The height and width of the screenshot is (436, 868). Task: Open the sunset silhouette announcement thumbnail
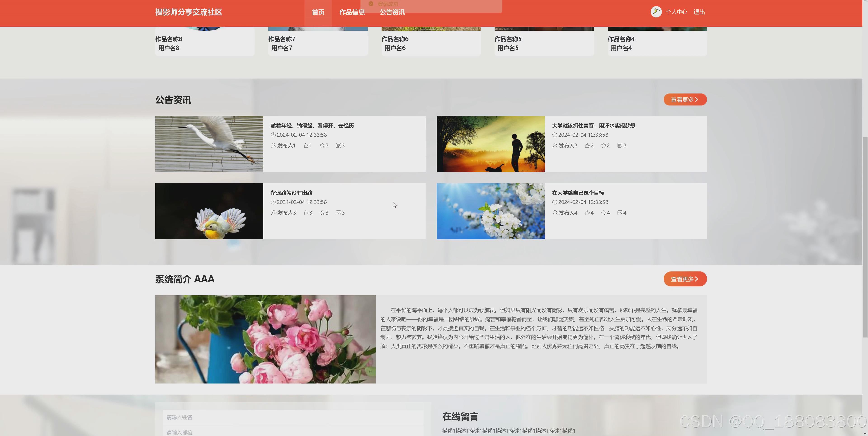[x=490, y=144]
